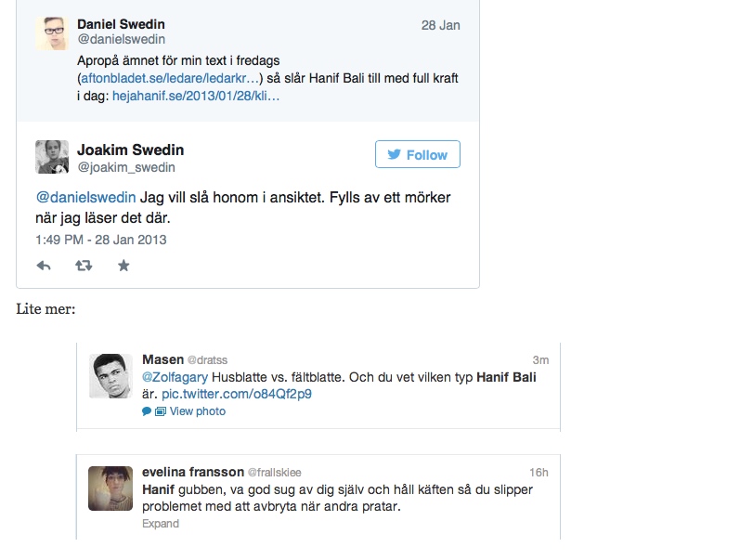Click the Follow button for Joakim Swedin
This screenshot has height=560, width=740.
point(417,155)
